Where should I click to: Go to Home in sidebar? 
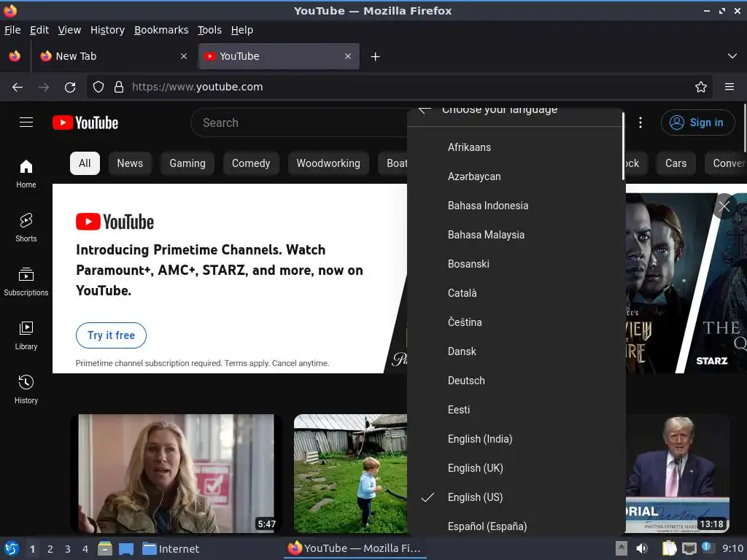(26, 174)
